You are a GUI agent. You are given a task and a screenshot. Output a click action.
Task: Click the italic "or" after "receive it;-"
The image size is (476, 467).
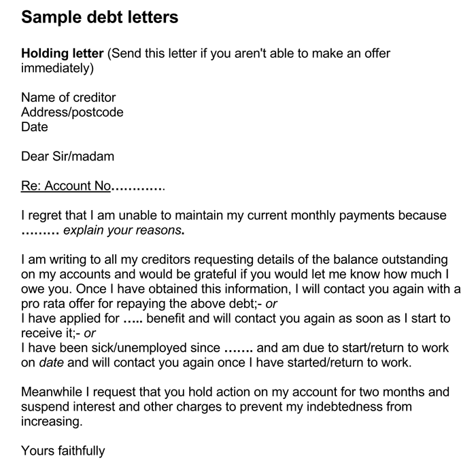[90, 334]
